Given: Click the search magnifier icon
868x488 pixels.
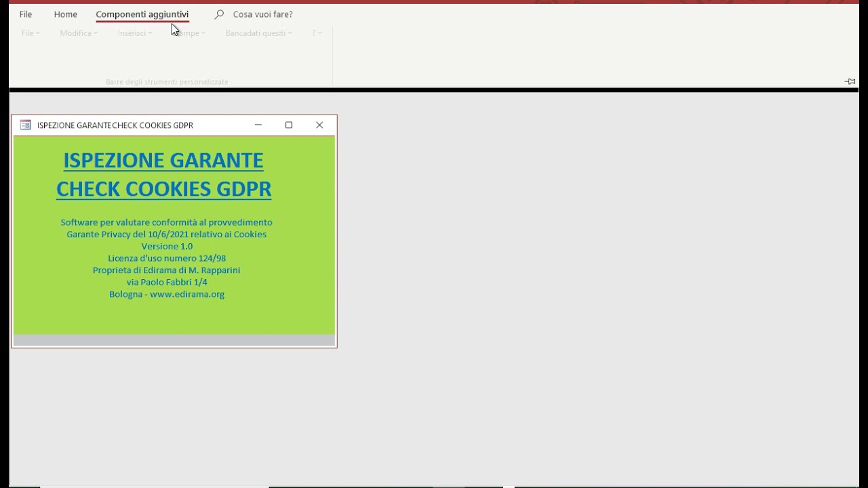Looking at the screenshot, I should coord(219,14).
